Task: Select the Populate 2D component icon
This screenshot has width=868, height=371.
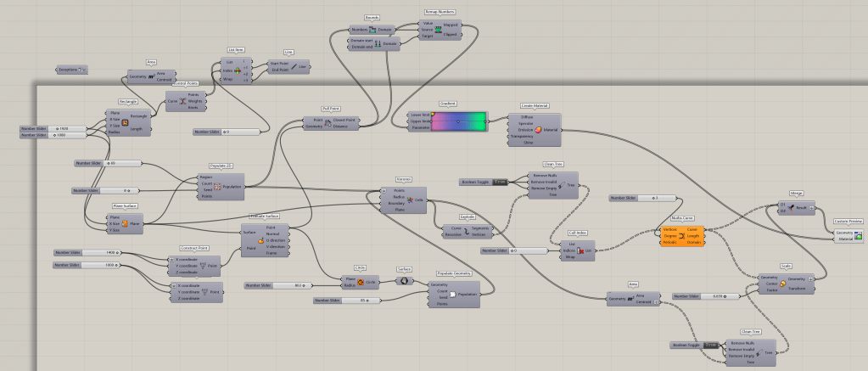Action: [x=216, y=186]
